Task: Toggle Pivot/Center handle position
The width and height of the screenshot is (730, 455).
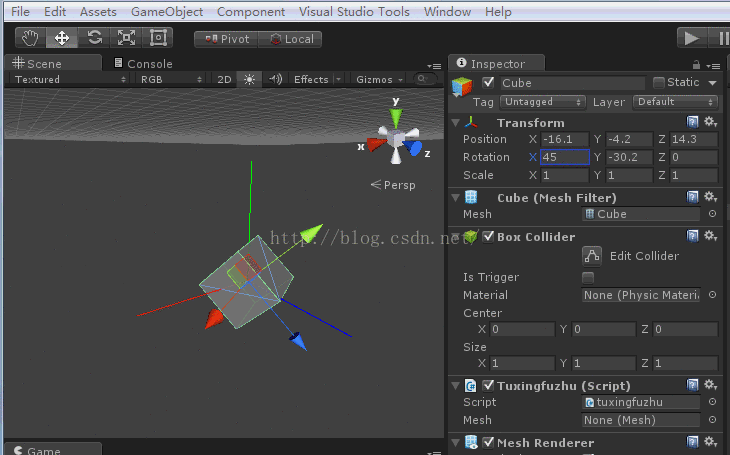Action: coord(226,39)
